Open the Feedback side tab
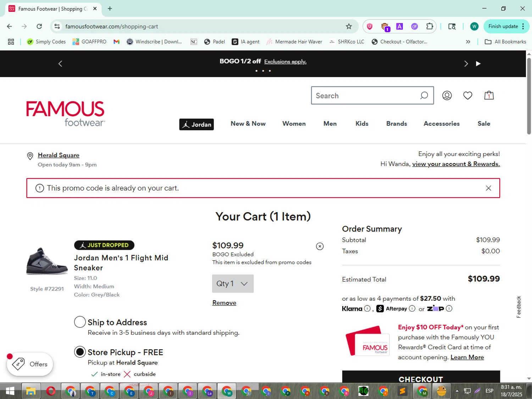 pos(519,307)
